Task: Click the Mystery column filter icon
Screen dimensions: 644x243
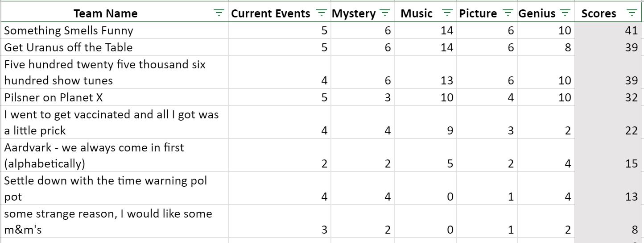Action: (385, 13)
